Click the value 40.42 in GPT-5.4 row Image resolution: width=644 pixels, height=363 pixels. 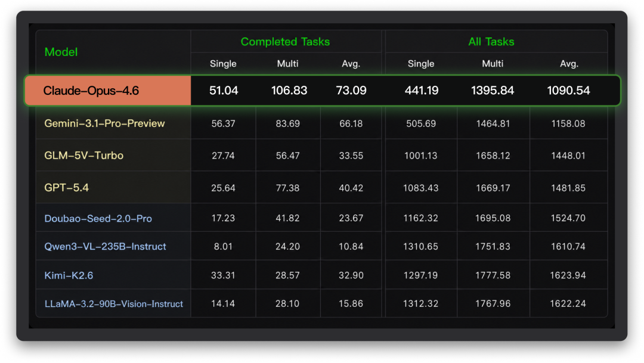351,188
